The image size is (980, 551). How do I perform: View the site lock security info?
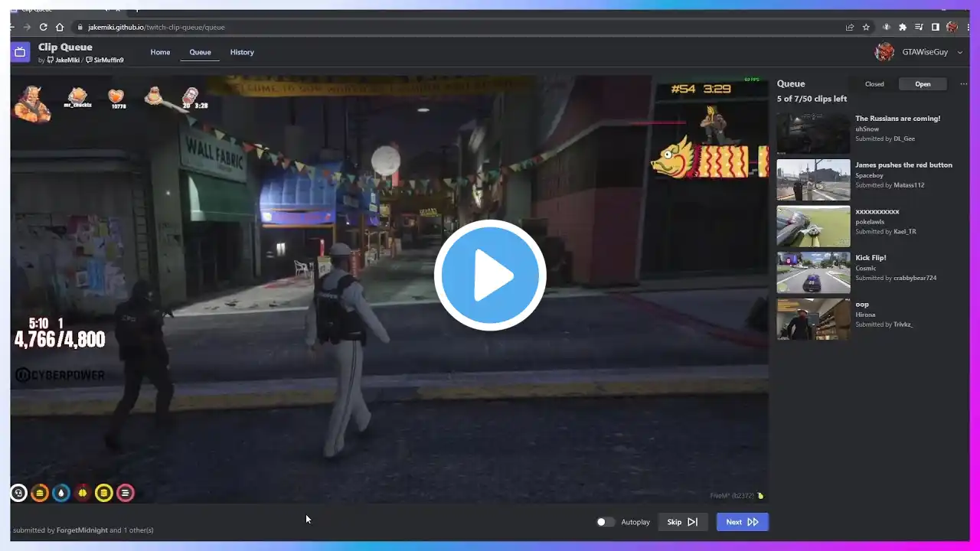pyautogui.click(x=80, y=27)
